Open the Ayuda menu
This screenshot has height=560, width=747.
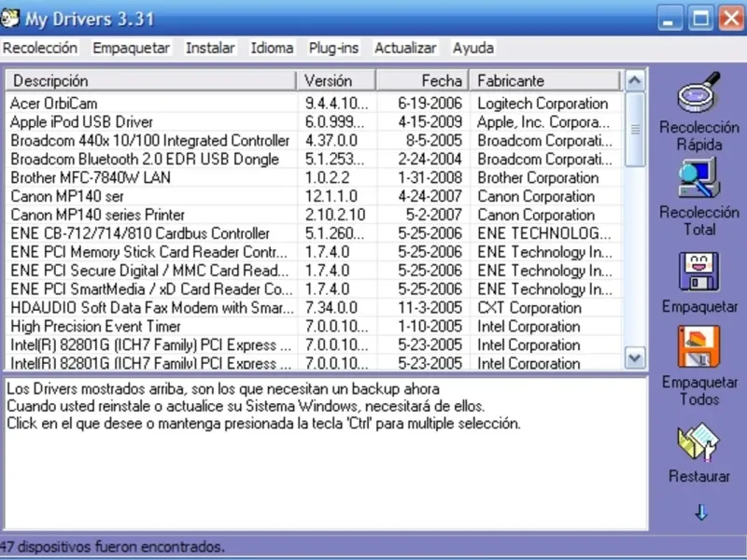pos(473,49)
